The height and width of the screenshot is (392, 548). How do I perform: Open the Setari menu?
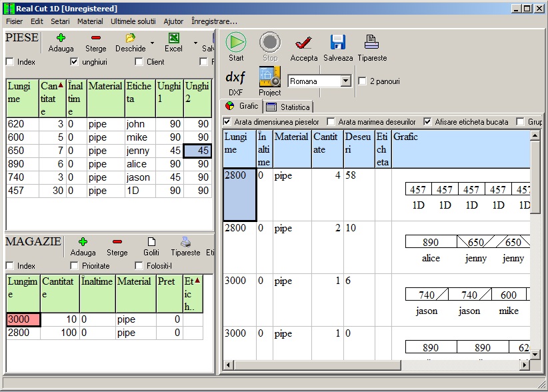click(60, 21)
